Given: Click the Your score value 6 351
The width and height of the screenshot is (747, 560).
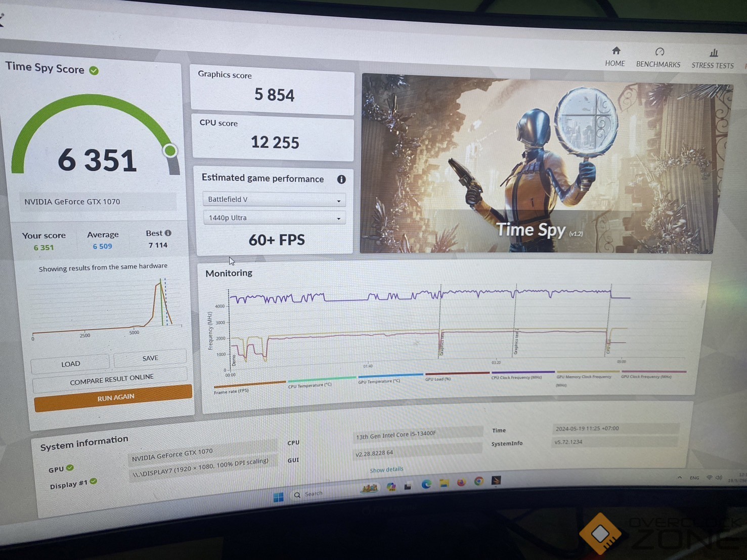Looking at the screenshot, I should click(43, 248).
